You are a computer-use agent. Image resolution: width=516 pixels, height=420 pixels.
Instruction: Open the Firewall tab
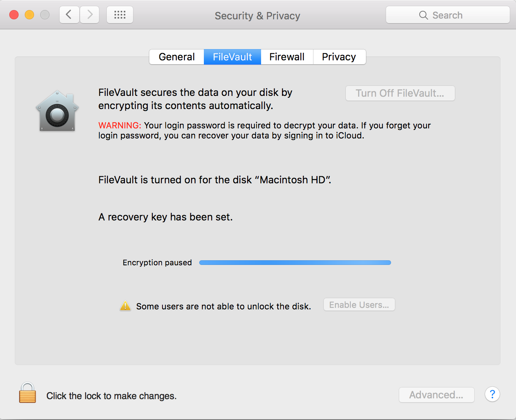[287, 57]
